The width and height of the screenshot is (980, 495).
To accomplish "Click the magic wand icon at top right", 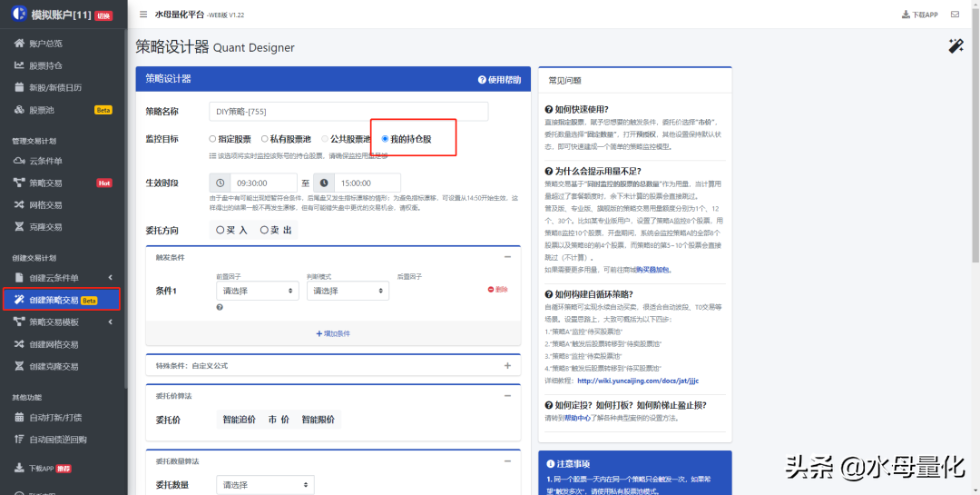I will [x=955, y=45].
